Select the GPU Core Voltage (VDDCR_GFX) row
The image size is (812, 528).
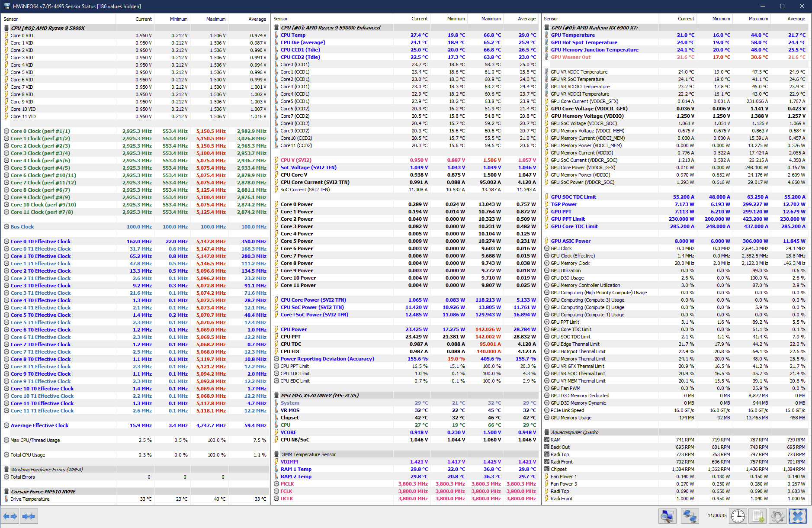pyautogui.click(x=676, y=109)
